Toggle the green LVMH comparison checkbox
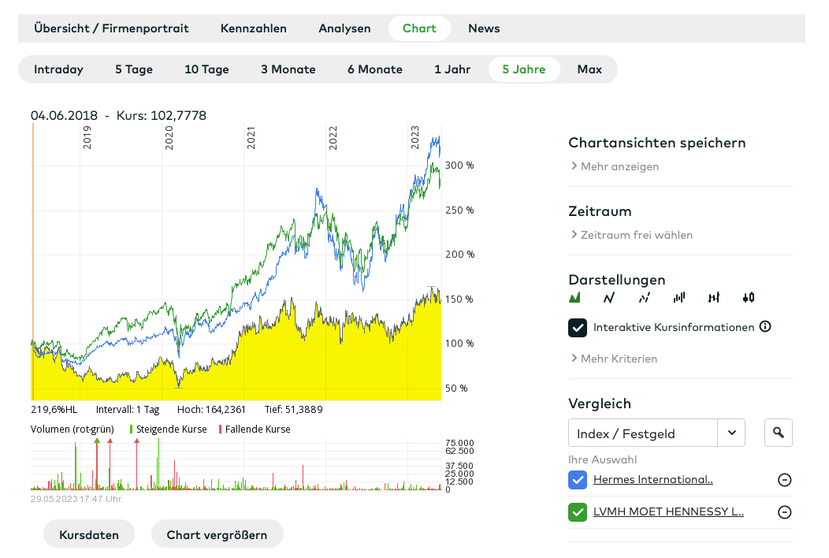This screenshot has width=829, height=558. (x=577, y=512)
